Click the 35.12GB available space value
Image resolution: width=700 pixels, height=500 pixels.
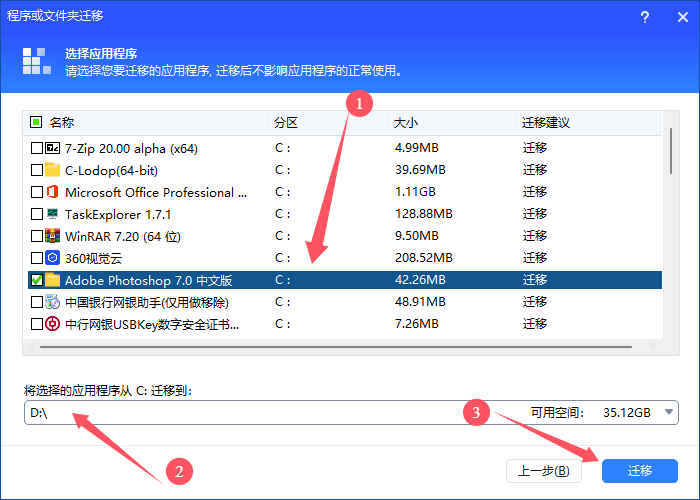626,412
